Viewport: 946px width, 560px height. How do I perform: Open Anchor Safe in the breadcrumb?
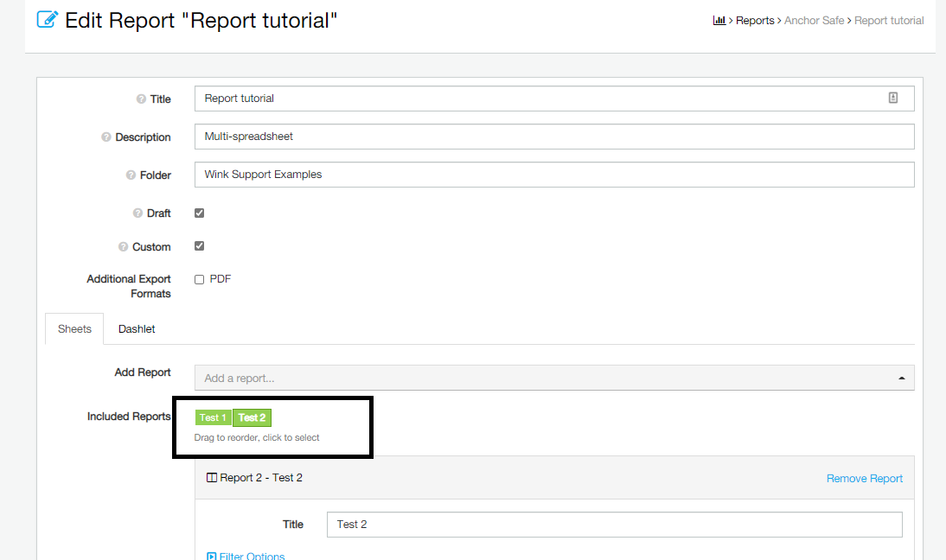(x=814, y=21)
